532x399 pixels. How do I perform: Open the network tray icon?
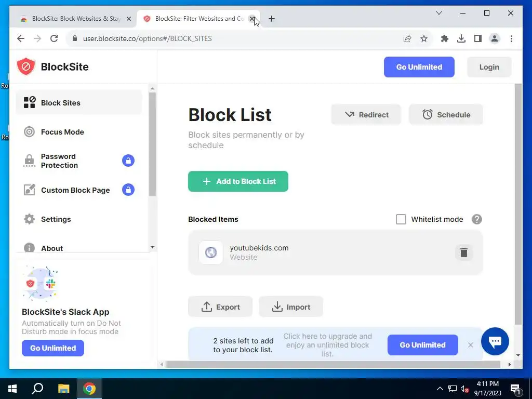[453, 389]
